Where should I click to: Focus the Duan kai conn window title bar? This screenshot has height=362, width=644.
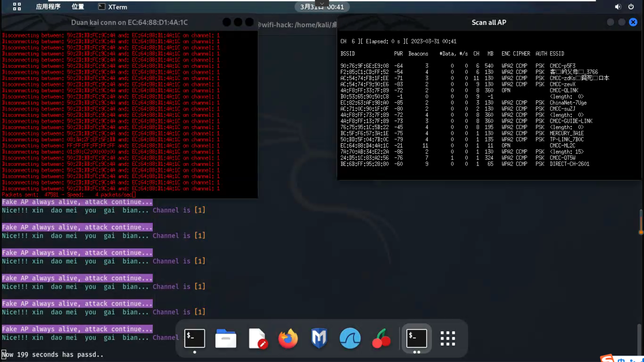tap(129, 22)
